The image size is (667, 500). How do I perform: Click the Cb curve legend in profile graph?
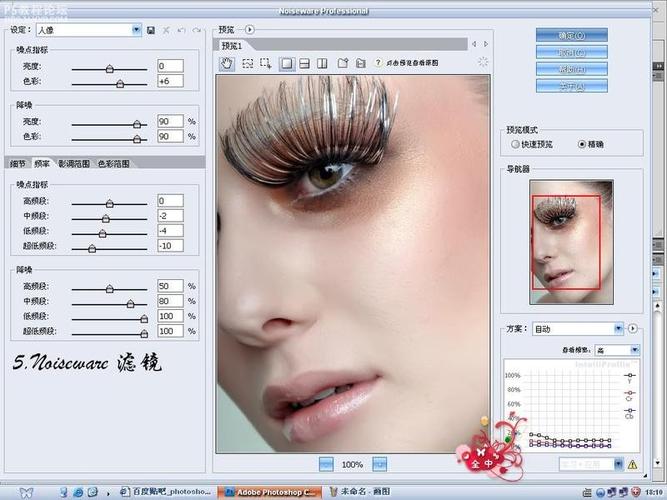click(x=630, y=413)
